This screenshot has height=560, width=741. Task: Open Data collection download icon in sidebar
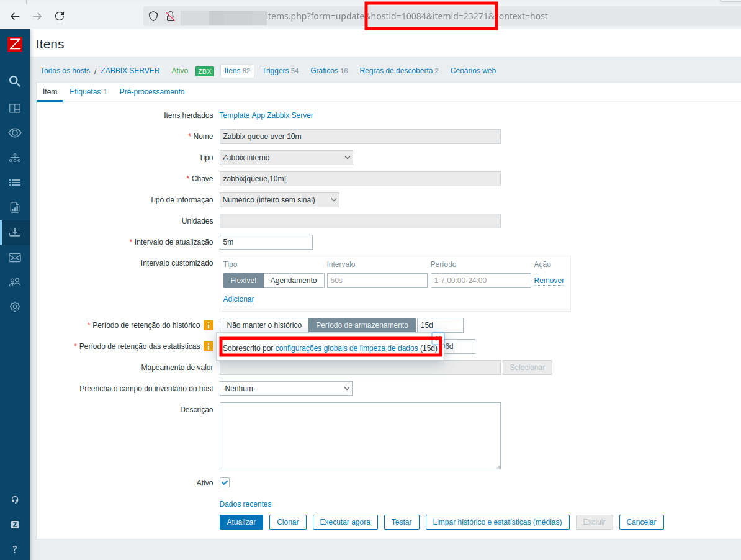pyautogui.click(x=15, y=232)
